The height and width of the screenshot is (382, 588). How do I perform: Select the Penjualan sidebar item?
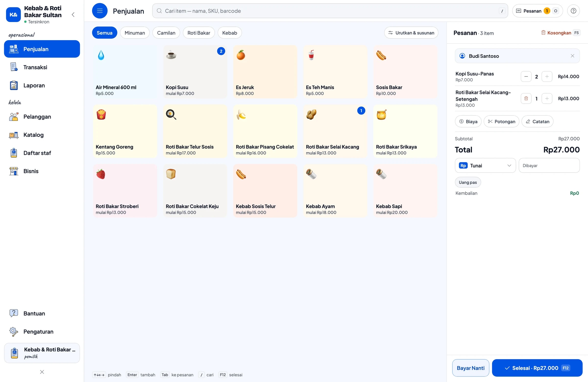pyautogui.click(x=42, y=49)
